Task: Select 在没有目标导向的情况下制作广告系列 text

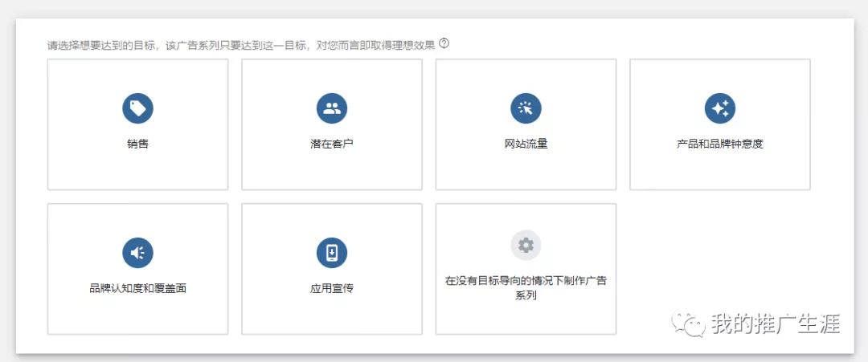Action: (526, 288)
